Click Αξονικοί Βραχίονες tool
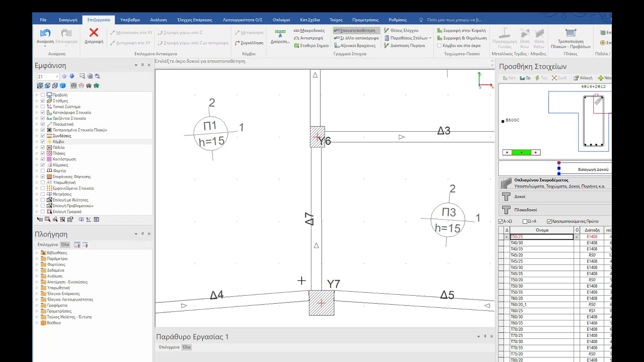644x362 pixels. [x=354, y=46]
